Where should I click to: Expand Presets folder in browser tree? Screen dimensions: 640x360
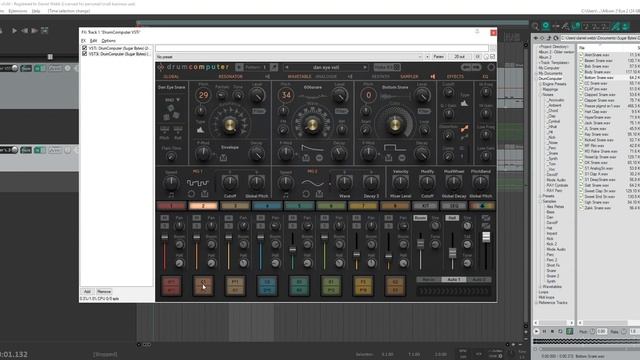pyautogui.click(x=540, y=196)
